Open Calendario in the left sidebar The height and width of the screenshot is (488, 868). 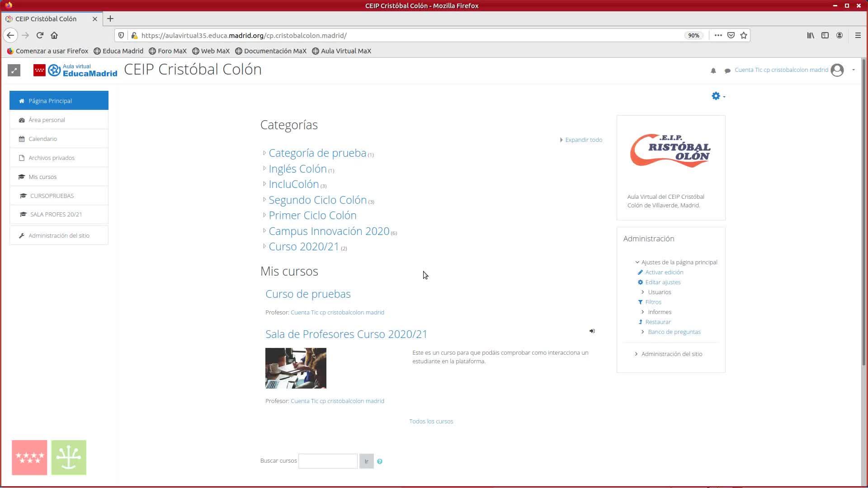click(x=42, y=139)
